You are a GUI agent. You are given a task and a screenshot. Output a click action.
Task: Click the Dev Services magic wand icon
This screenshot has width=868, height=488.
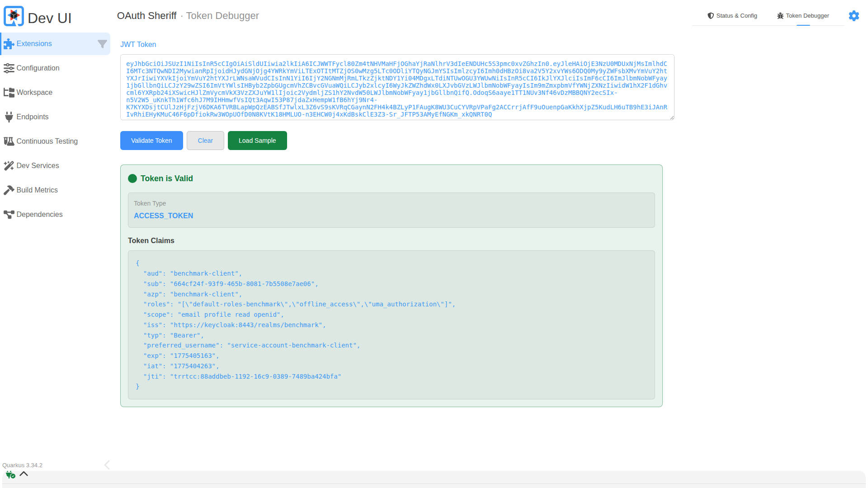9,166
